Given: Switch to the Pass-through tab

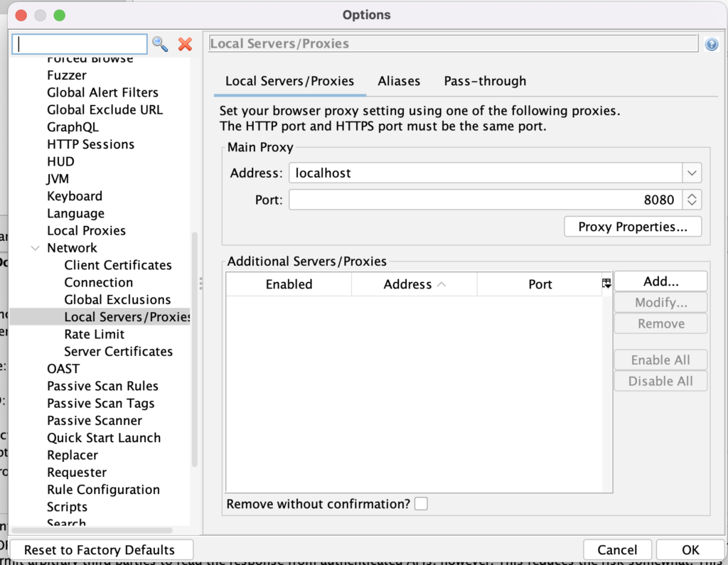Looking at the screenshot, I should pyautogui.click(x=485, y=81).
